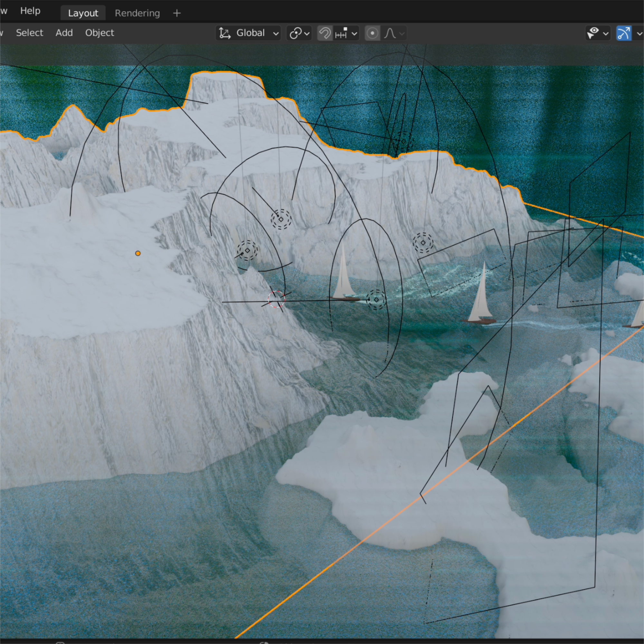Select light object icon above left sailboat

click(281, 219)
